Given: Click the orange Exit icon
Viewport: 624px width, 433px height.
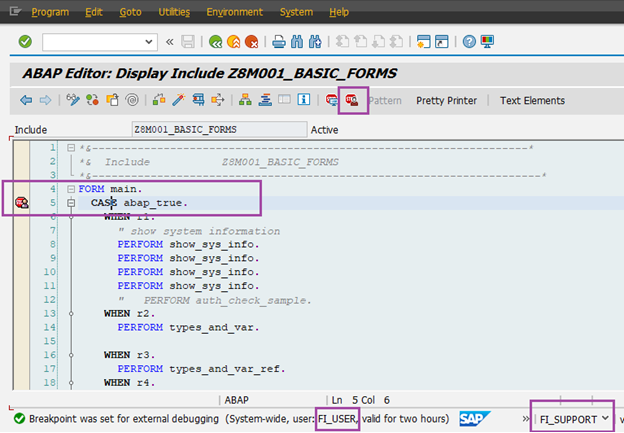Looking at the screenshot, I should (x=234, y=41).
